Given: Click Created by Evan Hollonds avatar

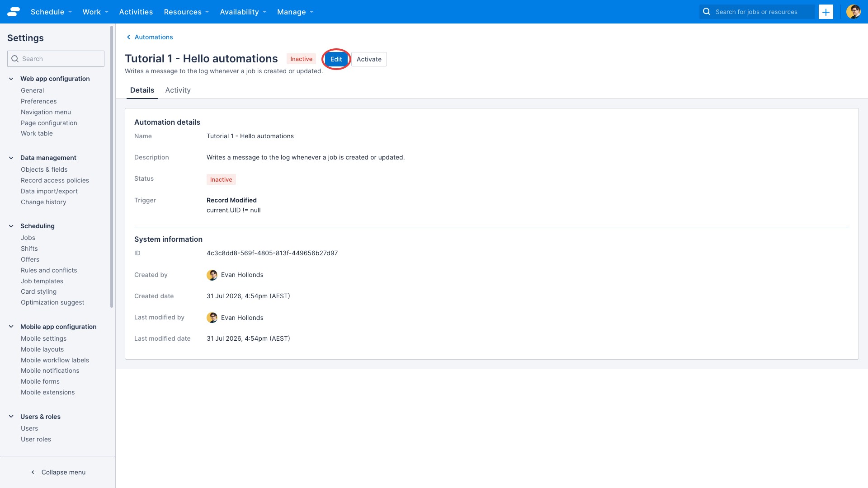Looking at the screenshot, I should pyautogui.click(x=212, y=275).
